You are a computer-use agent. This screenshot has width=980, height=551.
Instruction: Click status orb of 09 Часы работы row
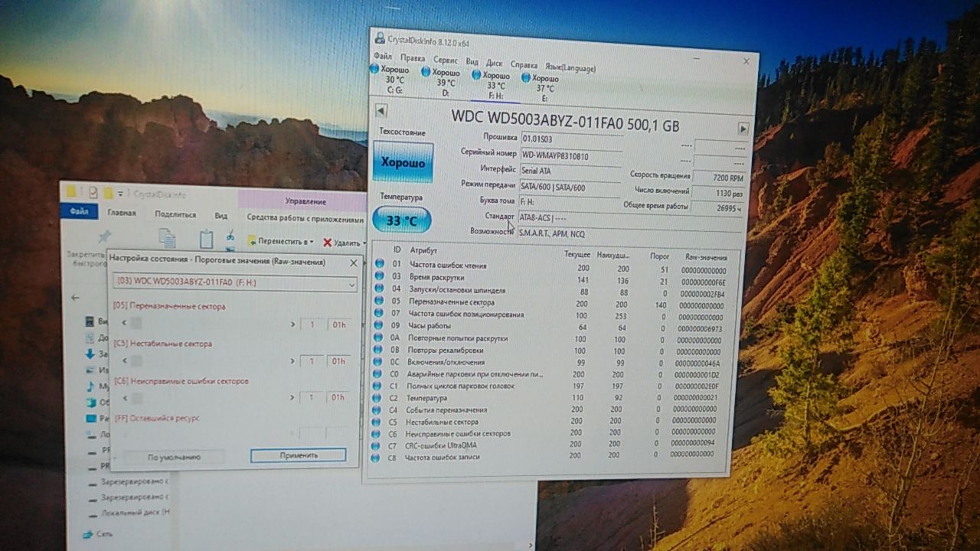(379, 325)
